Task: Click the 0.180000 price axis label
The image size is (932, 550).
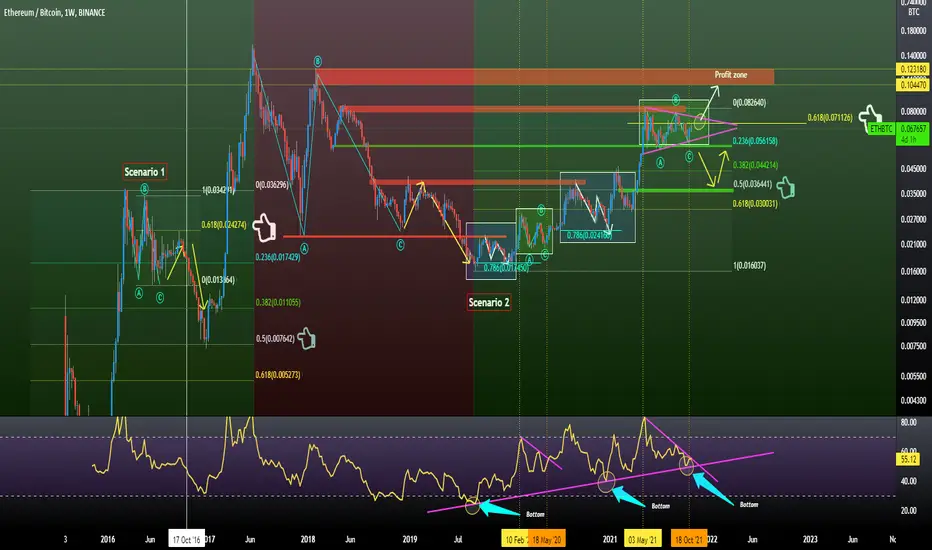Action: (x=914, y=30)
